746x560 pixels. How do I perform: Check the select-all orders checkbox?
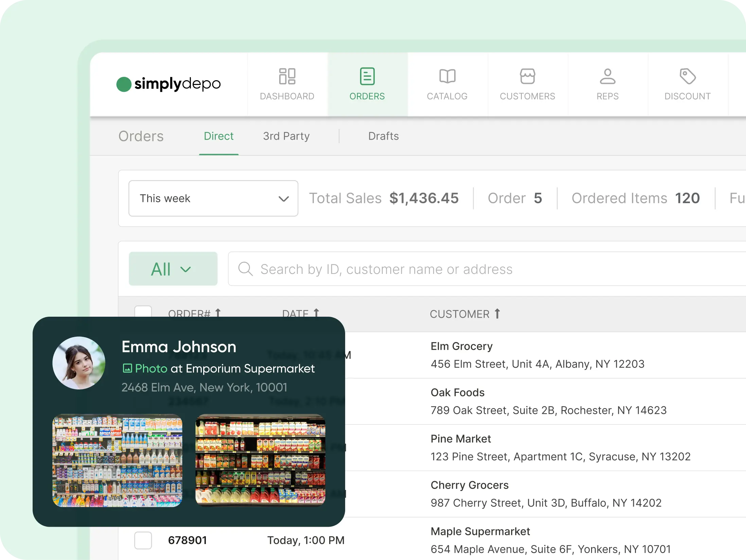point(143,312)
